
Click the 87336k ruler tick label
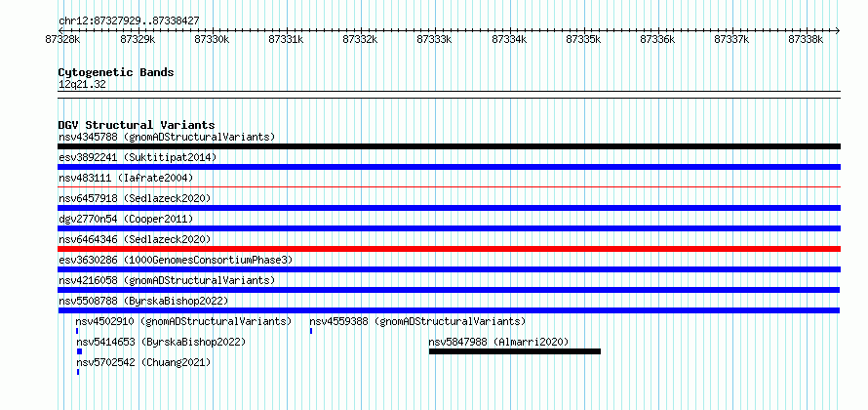(x=657, y=39)
